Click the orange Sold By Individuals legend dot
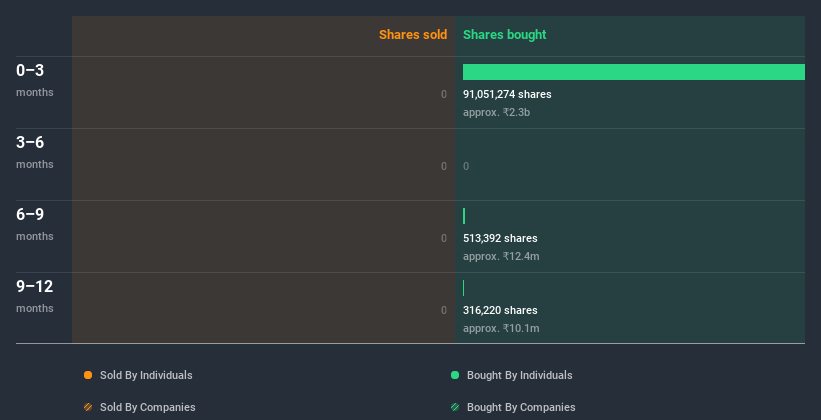Image resolution: width=821 pixels, height=420 pixels. [88, 375]
